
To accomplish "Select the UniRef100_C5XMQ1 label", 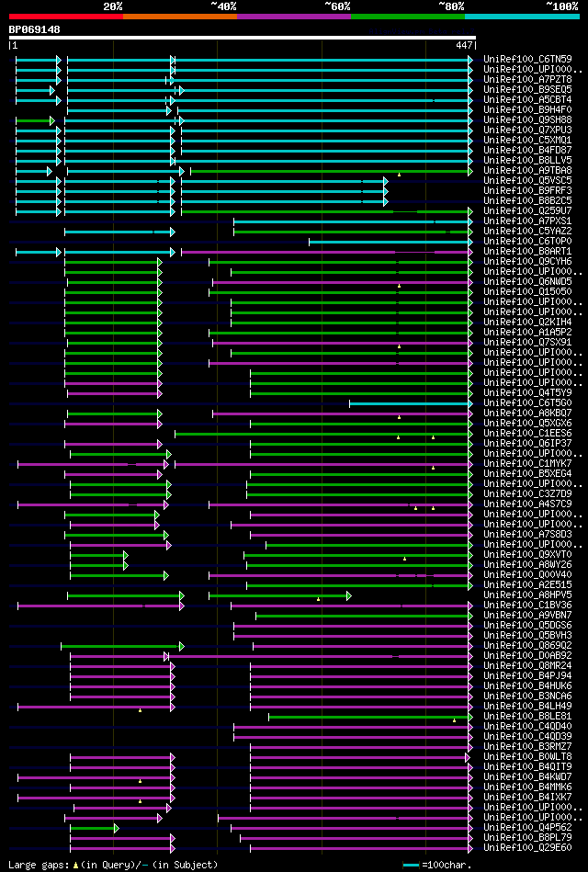I will point(527,141).
